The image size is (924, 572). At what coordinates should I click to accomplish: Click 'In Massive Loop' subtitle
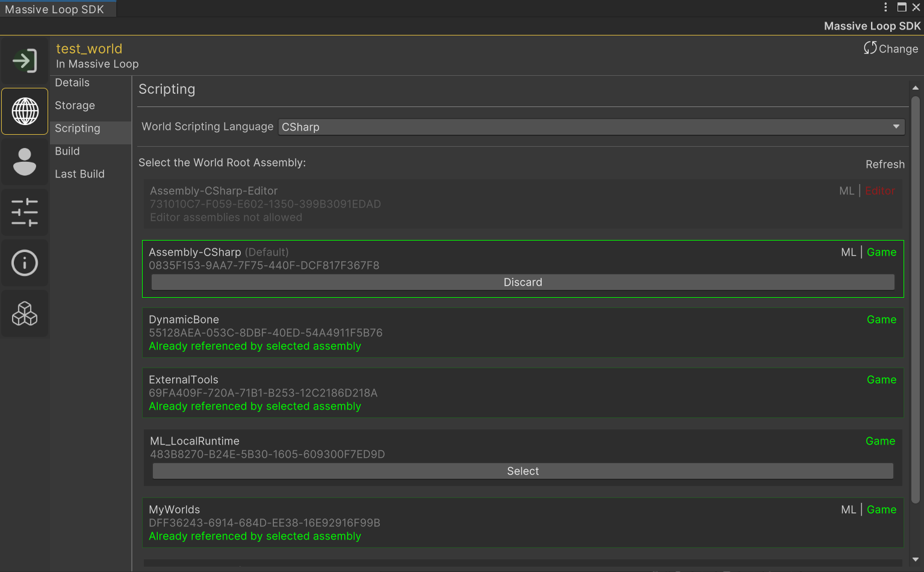point(98,64)
